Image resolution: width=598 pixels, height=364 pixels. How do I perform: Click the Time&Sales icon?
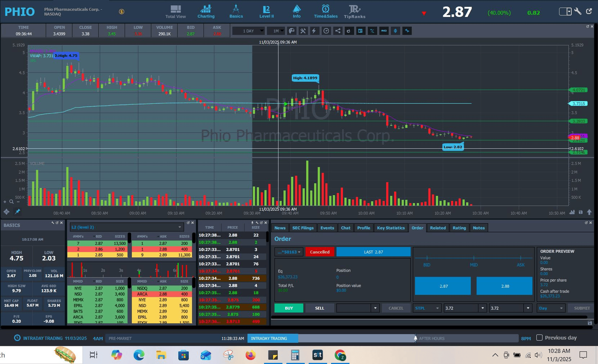click(x=326, y=12)
